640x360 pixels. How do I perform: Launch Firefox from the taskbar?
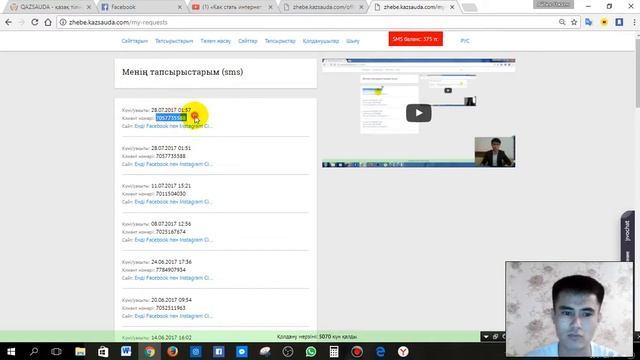tap(172, 351)
